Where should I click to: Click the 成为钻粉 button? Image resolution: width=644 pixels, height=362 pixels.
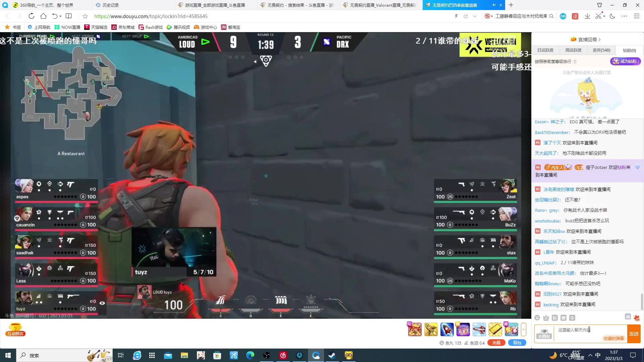point(625,61)
